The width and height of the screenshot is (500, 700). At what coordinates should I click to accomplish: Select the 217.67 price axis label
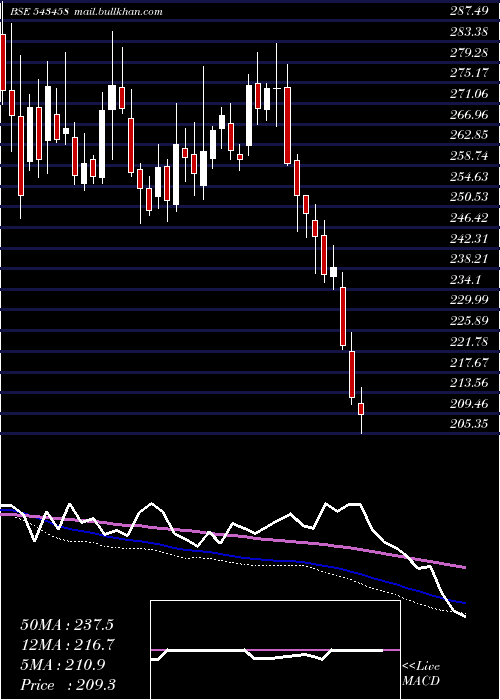coord(469,362)
